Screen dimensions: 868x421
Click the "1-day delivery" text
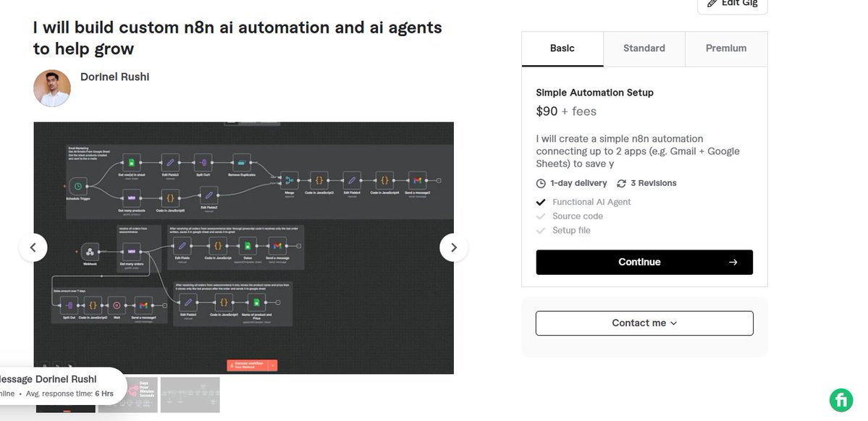(578, 183)
